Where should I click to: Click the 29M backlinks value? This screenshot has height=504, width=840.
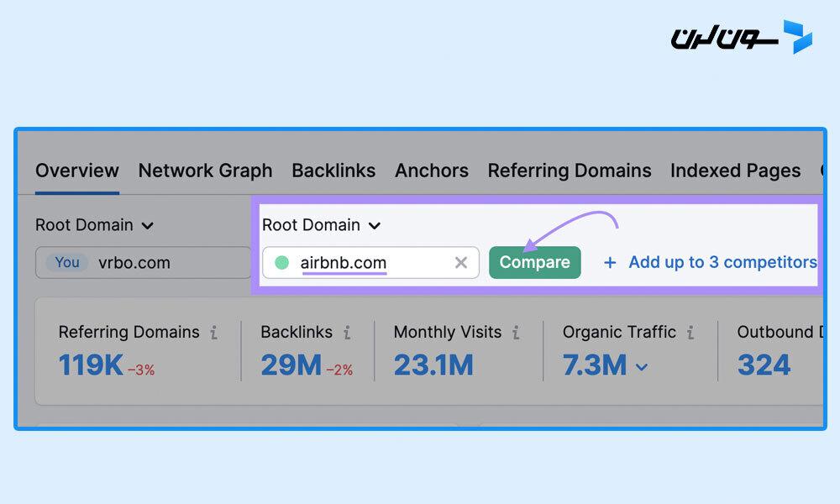pyautogui.click(x=291, y=365)
